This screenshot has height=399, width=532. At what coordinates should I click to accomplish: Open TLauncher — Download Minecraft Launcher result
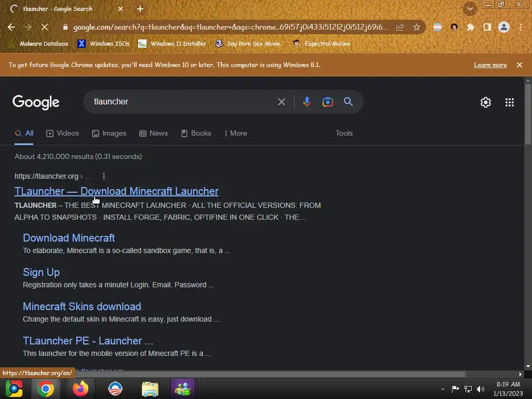click(x=116, y=191)
